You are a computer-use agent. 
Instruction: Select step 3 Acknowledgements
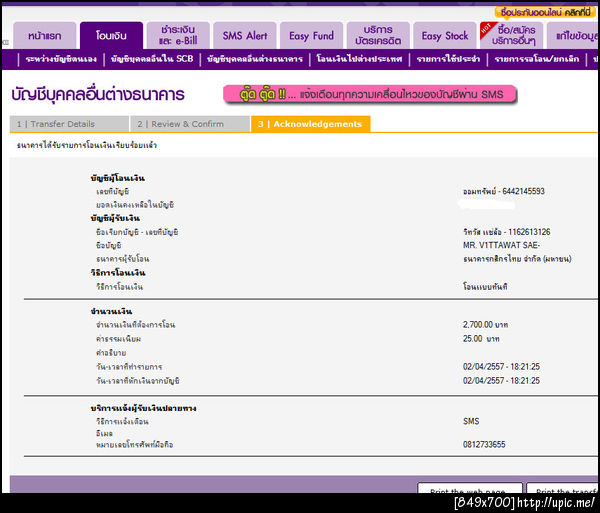click(310, 124)
